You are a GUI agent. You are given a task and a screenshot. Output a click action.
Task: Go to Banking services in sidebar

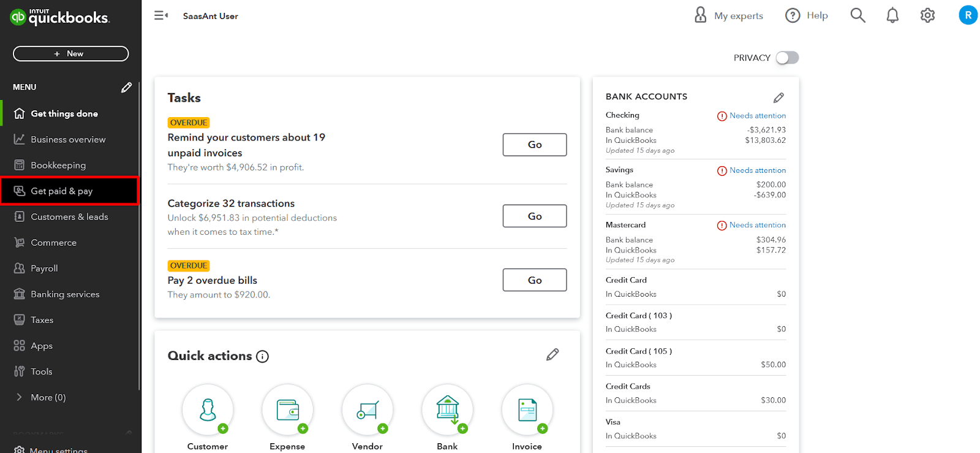click(x=65, y=294)
